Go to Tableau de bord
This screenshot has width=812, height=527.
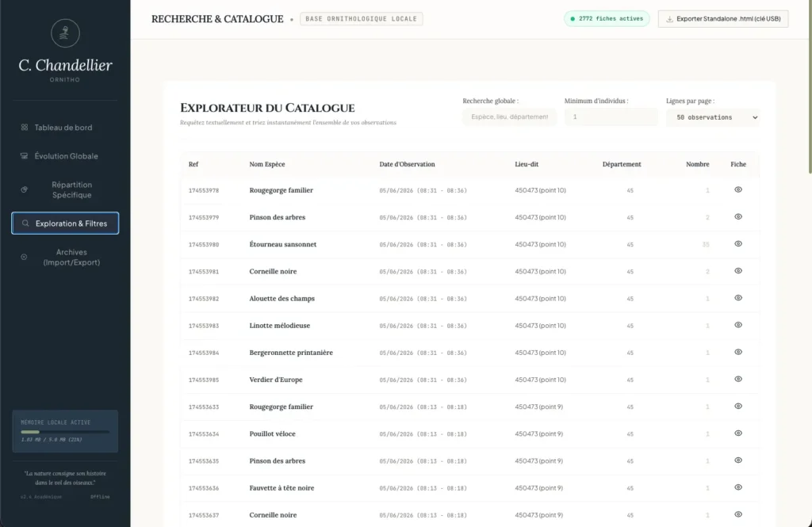click(65, 128)
